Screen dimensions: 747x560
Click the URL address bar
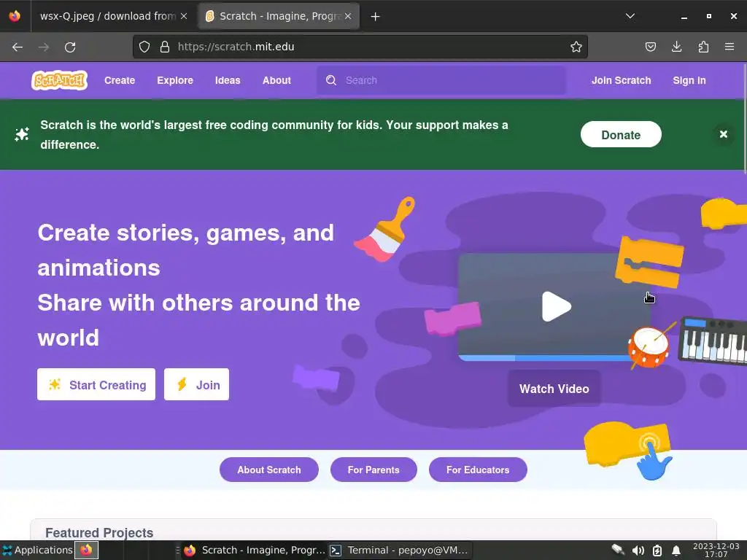360,47
